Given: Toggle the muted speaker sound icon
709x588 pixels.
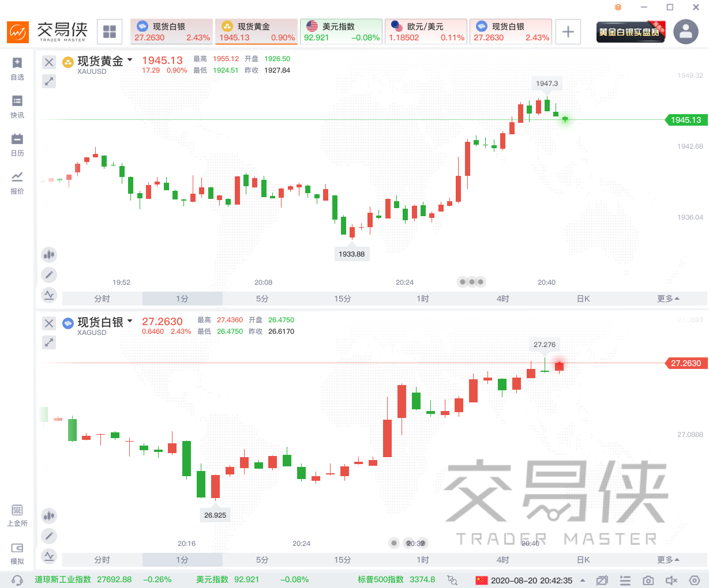Looking at the screenshot, I should coord(672,580).
